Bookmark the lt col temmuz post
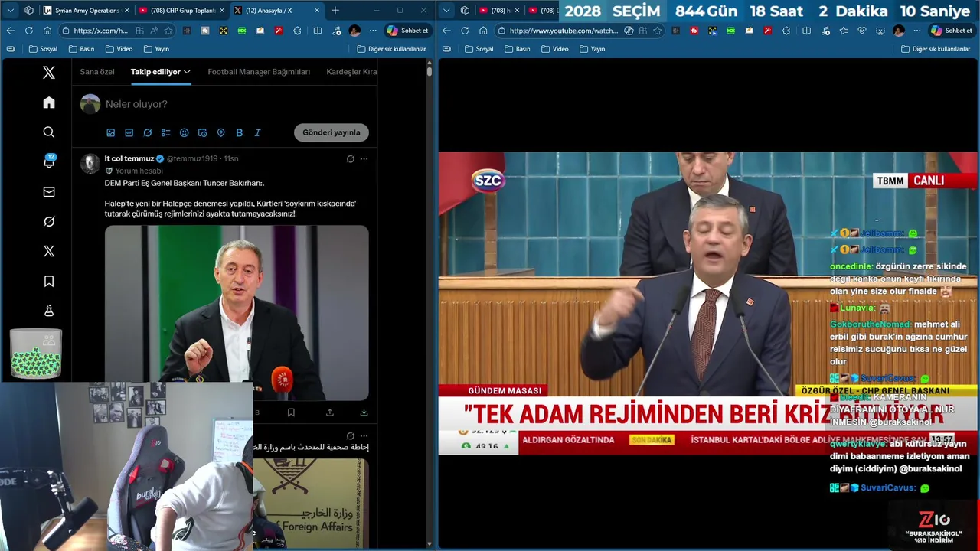The image size is (980, 551). [291, 412]
